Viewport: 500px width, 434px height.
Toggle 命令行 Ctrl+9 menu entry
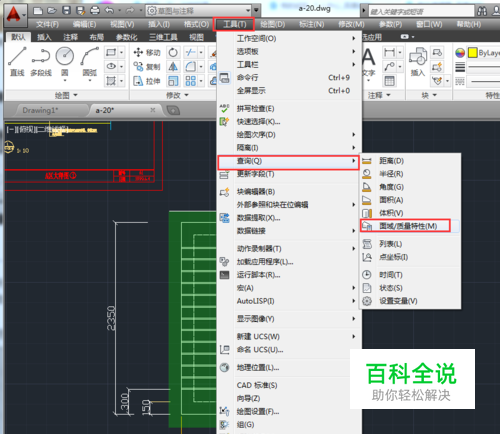pos(289,78)
